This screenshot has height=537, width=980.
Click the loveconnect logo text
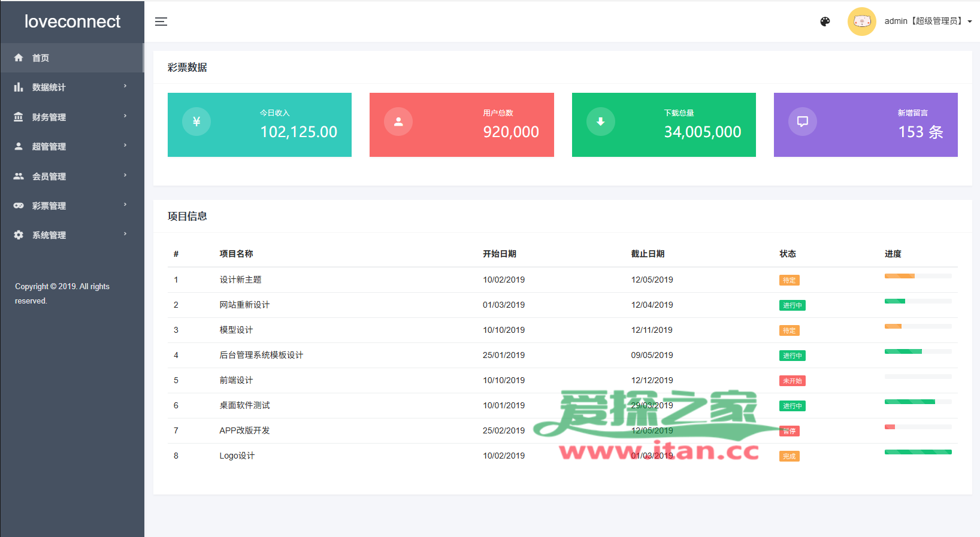click(x=72, y=22)
